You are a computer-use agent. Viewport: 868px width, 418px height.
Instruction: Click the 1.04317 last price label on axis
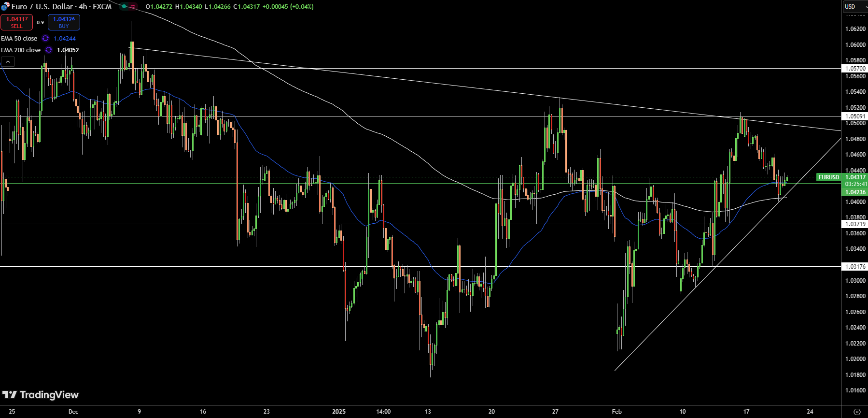(855, 177)
